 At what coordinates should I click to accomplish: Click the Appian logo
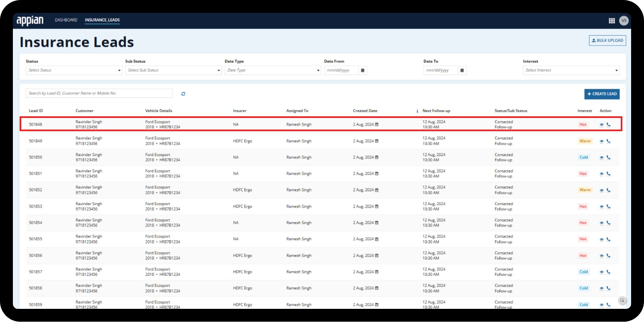tap(30, 21)
